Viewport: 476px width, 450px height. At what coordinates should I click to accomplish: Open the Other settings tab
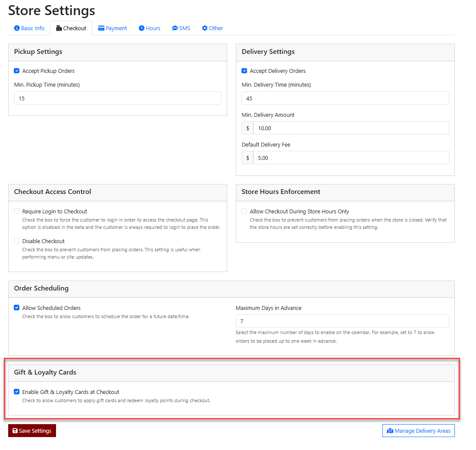(x=212, y=28)
